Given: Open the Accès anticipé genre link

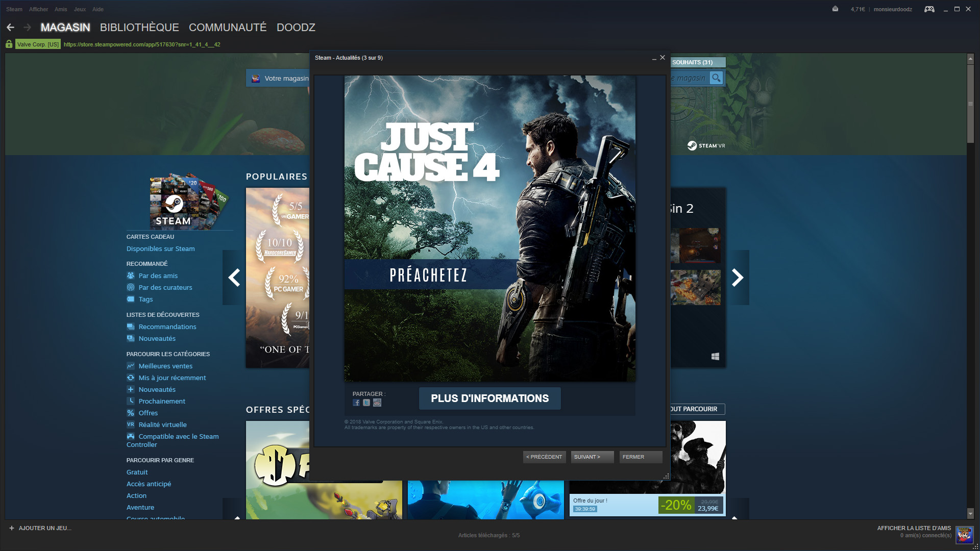Looking at the screenshot, I should [x=149, y=484].
